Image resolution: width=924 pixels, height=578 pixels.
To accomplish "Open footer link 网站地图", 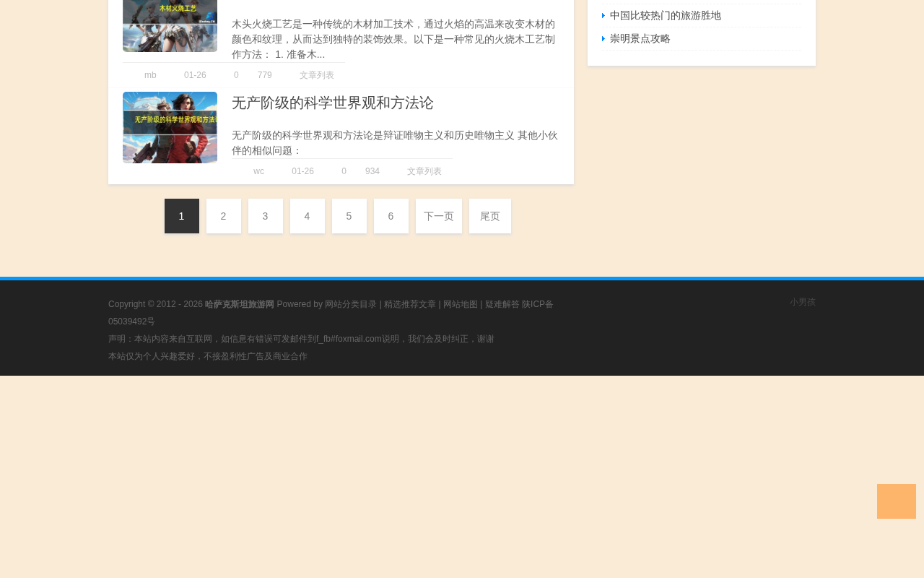I will (x=461, y=304).
